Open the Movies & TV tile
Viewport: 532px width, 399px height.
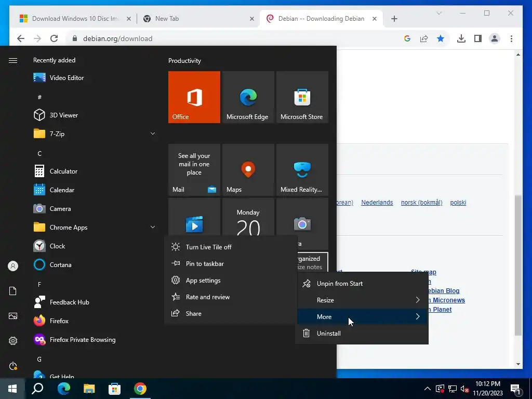point(194,217)
